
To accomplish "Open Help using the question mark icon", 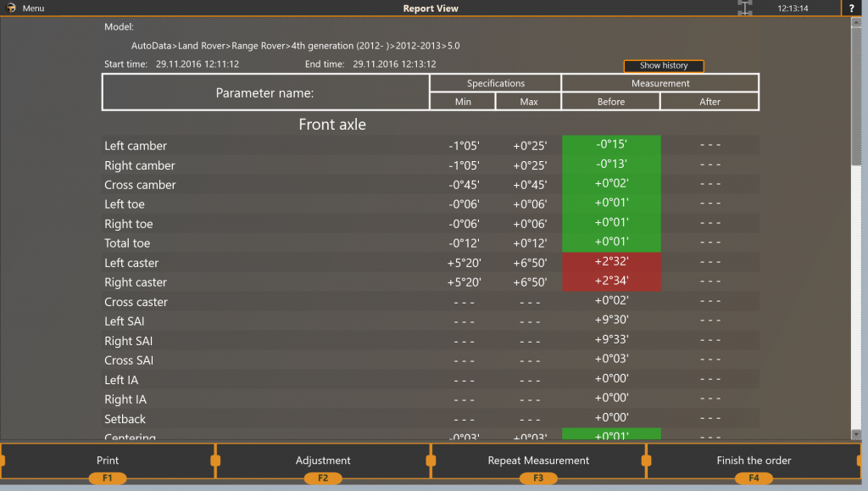I will tap(851, 8).
